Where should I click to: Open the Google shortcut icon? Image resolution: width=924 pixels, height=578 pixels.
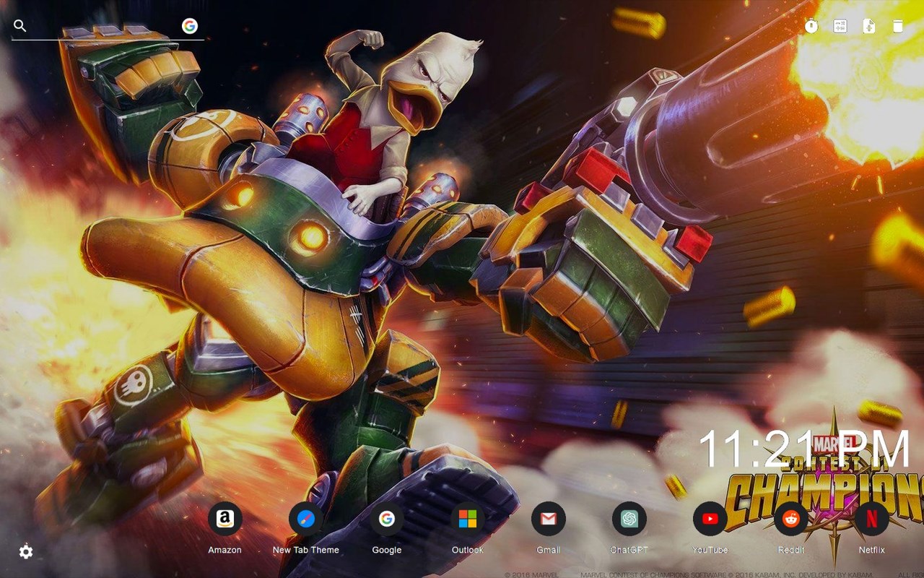[x=387, y=519]
